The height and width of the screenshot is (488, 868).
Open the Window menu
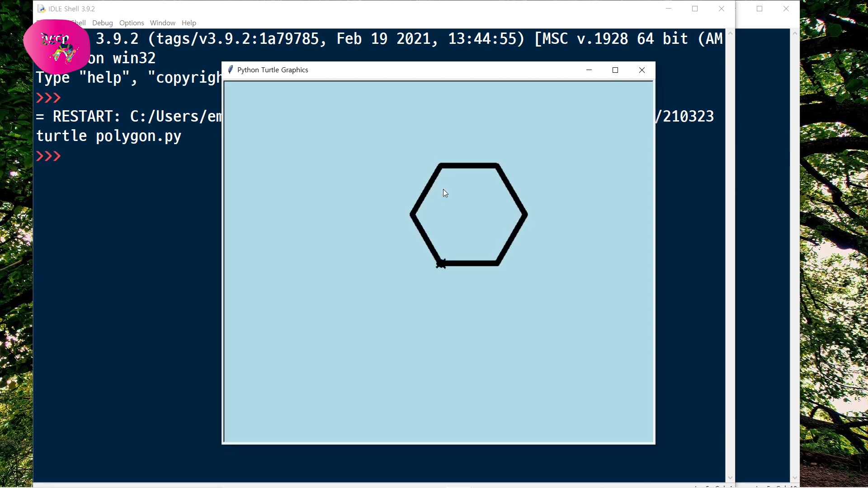[x=162, y=23]
